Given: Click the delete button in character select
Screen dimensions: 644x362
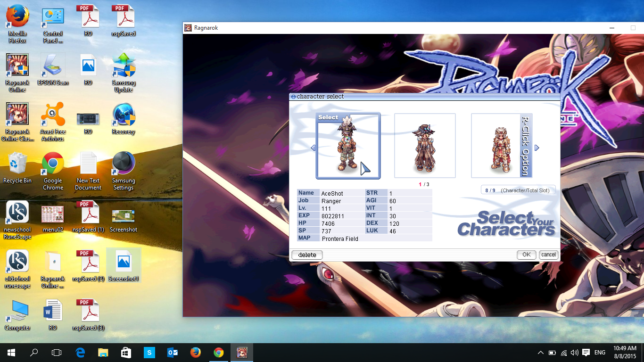Looking at the screenshot, I should [x=307, y=255].
